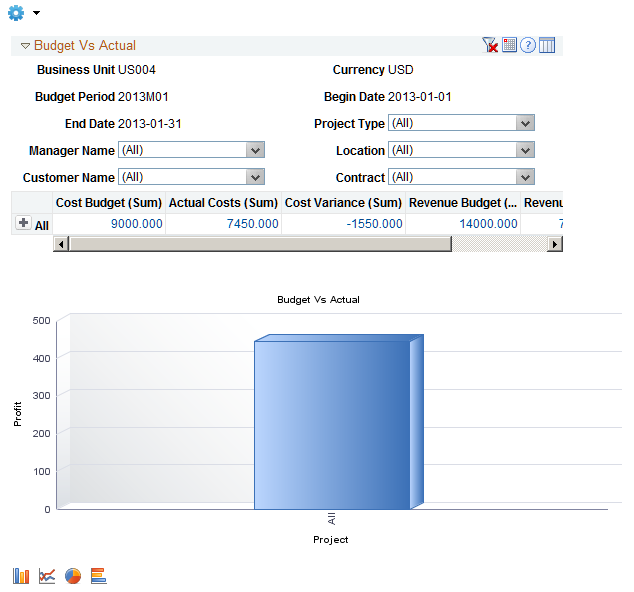Click the All row label in the grid
This screenshot has width=634, height=592.
(42, 226)
